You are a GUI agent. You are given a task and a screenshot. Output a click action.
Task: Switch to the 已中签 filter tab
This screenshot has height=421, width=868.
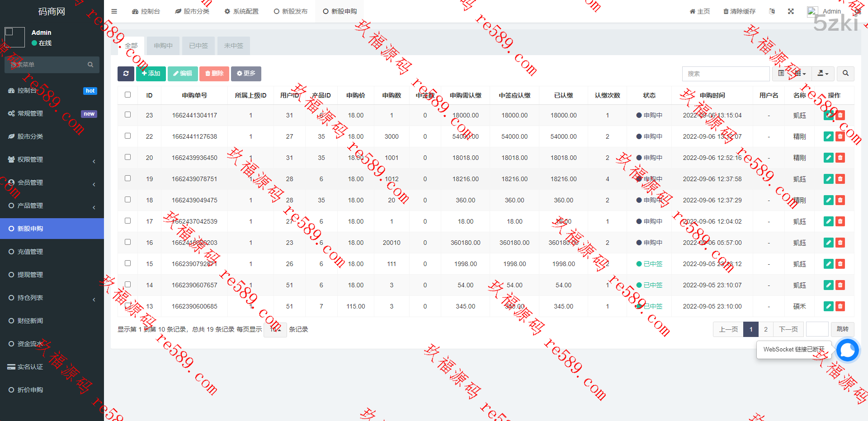(x=198, y=46)
